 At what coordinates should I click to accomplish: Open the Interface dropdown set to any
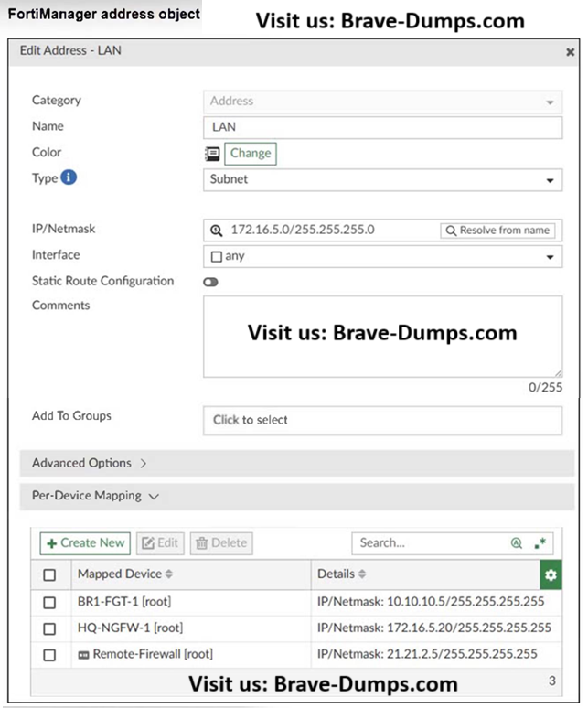pyautogui.click(x=382, y=256)
